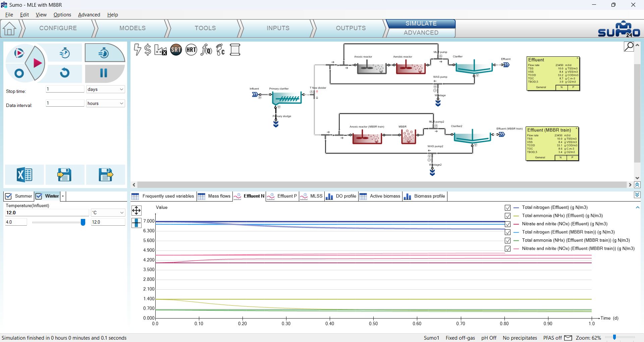Open the energy lightning bolt tool
The width and height of the screenshot is (644, 342).
click(x=137, y=50)
